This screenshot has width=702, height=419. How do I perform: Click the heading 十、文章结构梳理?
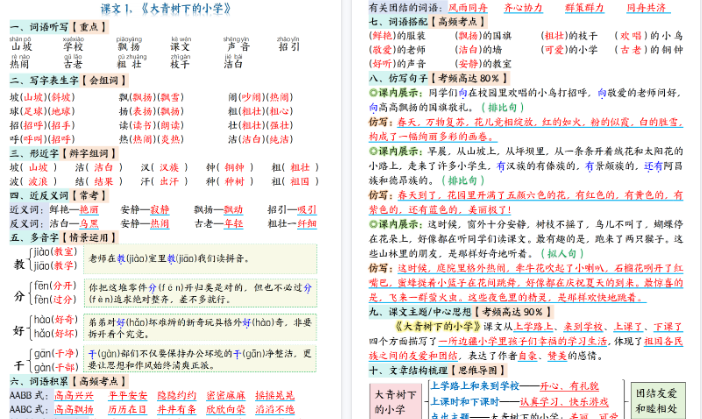pos(408,370)
